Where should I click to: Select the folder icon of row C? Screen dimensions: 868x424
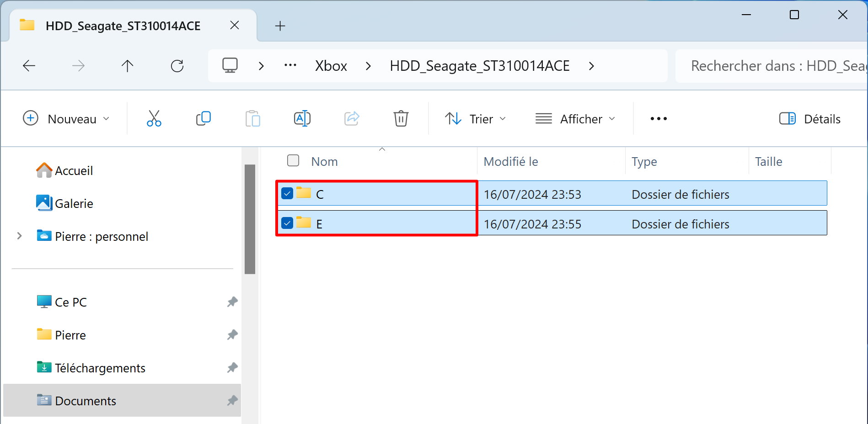(304, 192)
